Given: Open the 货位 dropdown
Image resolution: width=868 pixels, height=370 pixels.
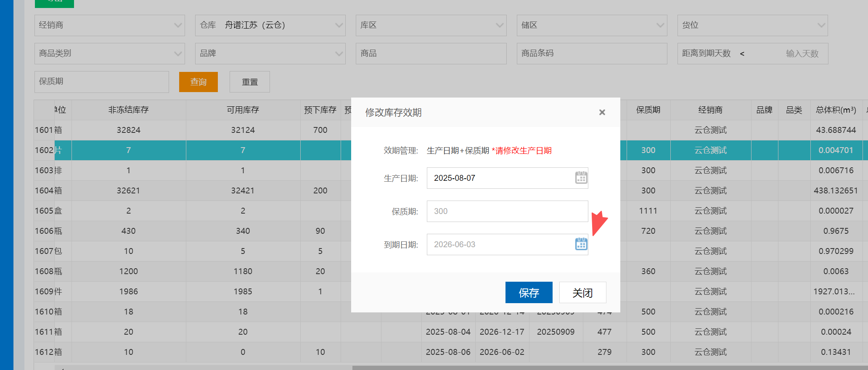Looking at the screenshot, I should [x=752, y=25].
